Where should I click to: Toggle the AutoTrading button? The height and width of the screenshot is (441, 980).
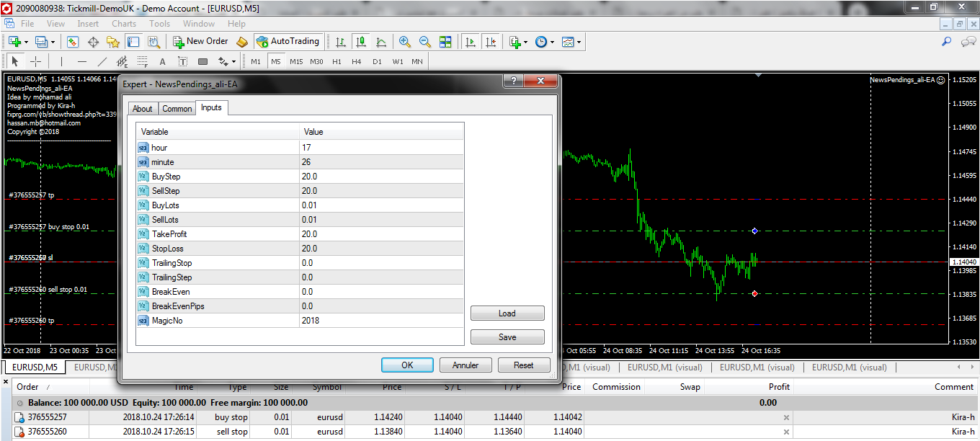[x=288, y=42]
